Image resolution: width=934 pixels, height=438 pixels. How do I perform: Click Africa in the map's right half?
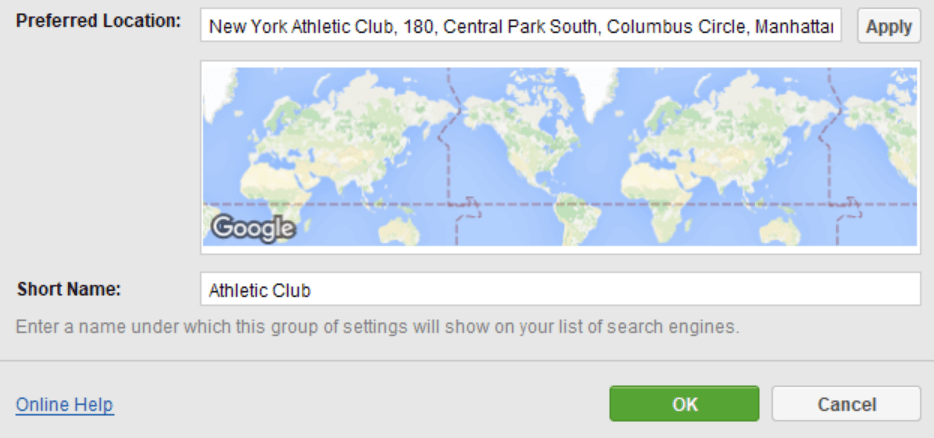click(x=656, y=195)
